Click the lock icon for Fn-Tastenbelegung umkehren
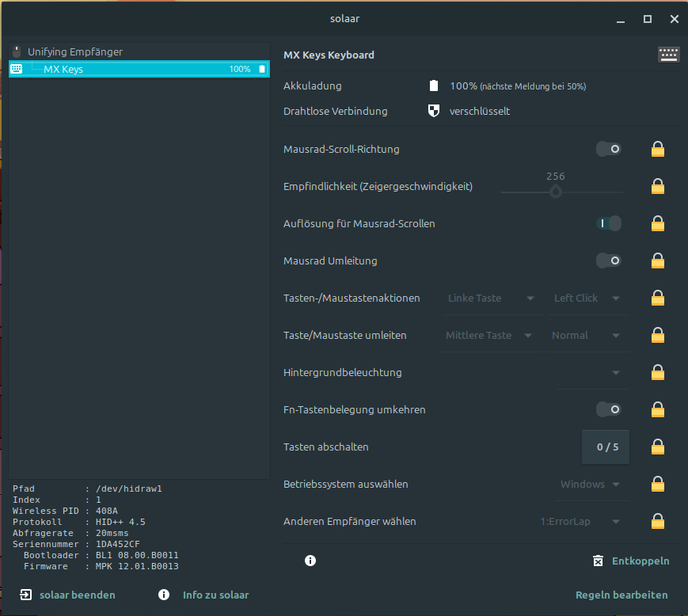This screenshot has width=688, height=616. pyautogui.click(x=657, y=410)
